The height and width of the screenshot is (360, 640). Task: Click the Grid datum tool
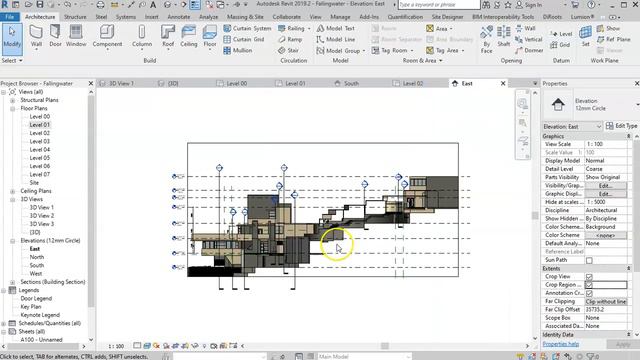click(560, 45)
